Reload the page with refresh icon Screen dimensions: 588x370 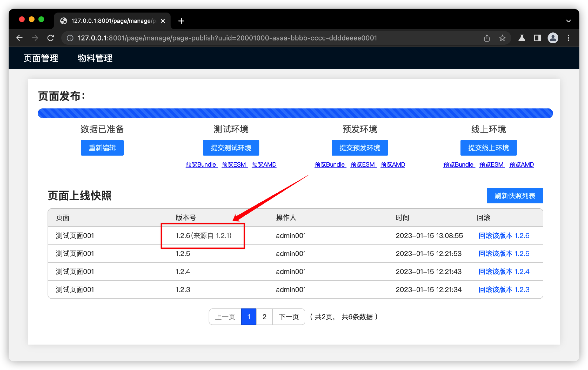(51, 38)
